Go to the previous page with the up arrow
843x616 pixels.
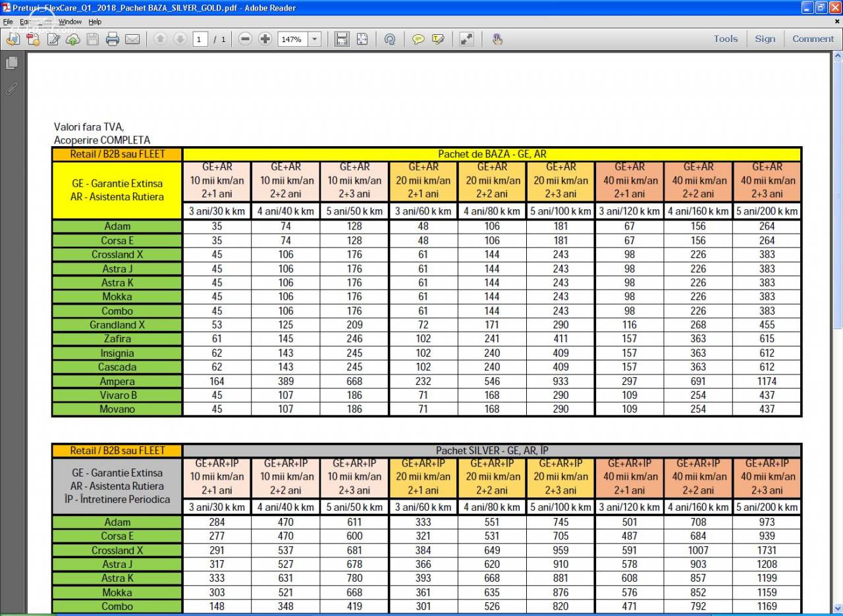pyautogui.click(x=160, y=39)
